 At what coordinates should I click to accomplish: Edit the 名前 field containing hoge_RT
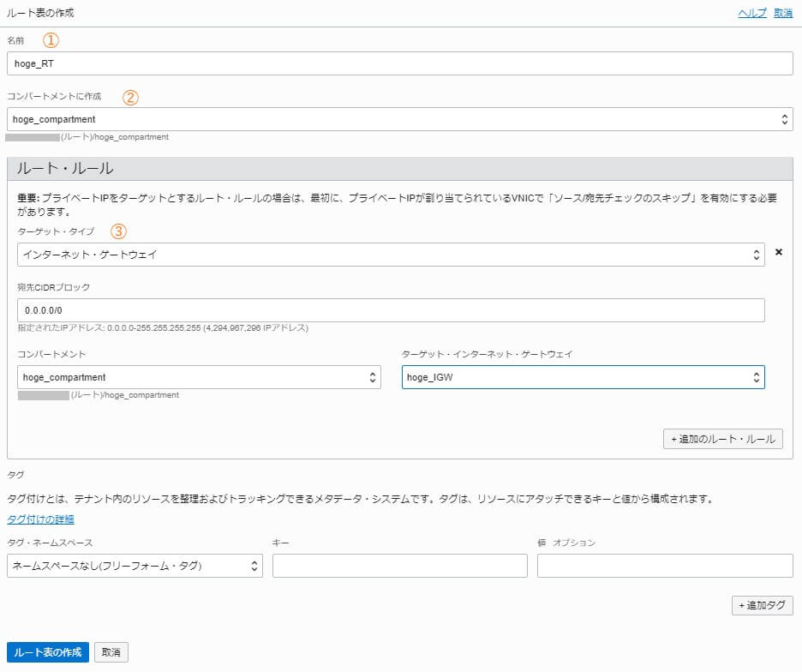pos(400,63)
